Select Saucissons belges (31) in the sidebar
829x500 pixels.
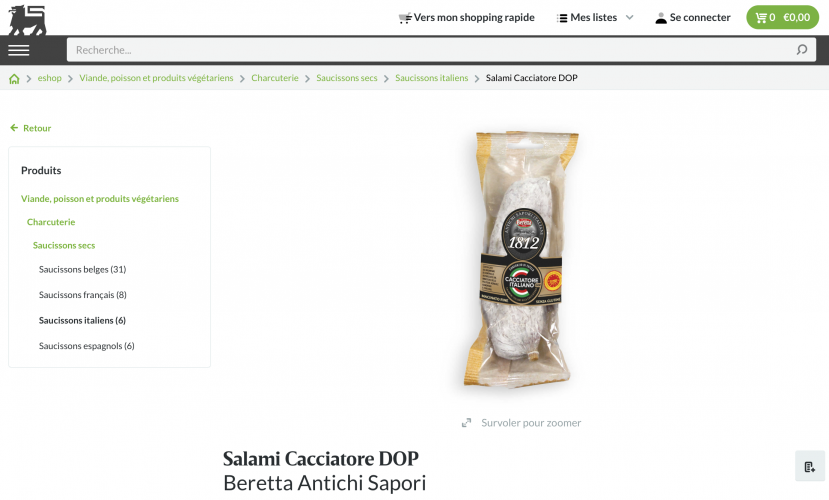coord(82,269)
